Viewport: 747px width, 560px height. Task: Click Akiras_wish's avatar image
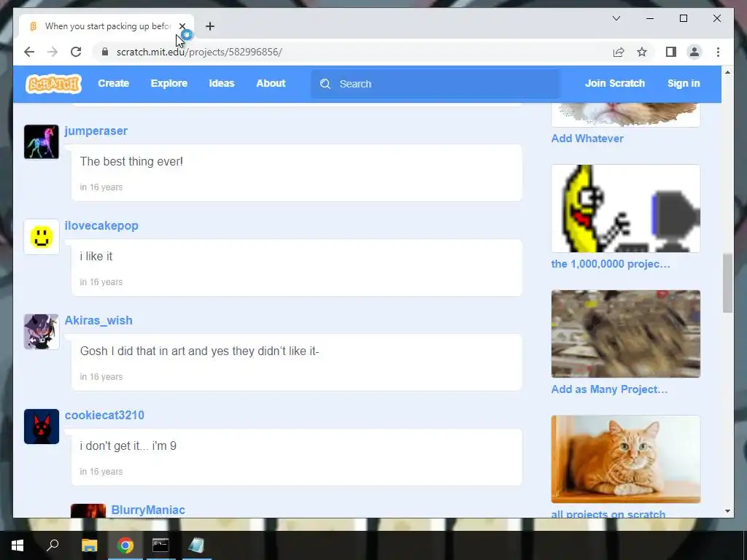coord(42,332)
